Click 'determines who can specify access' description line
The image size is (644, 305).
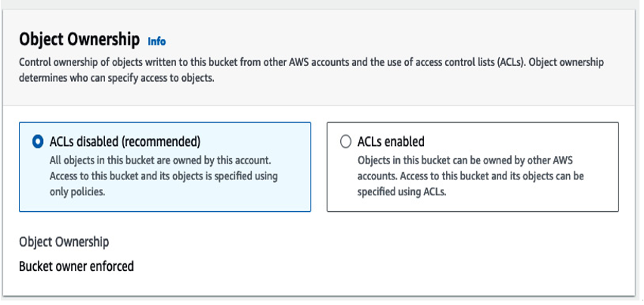(x=116, y=78)
